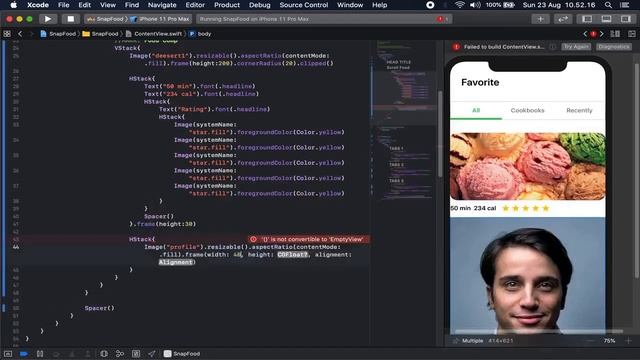This screenshot has height=360, width=640.
Task: Toggle the Navigator left panel button
Action: tap(587, 19)
